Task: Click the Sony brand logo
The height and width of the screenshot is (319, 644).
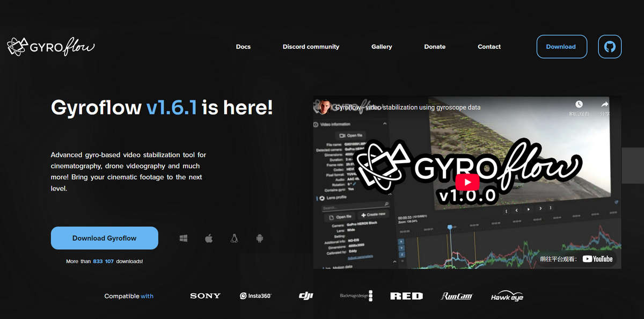Action: (x=205, y=296)
